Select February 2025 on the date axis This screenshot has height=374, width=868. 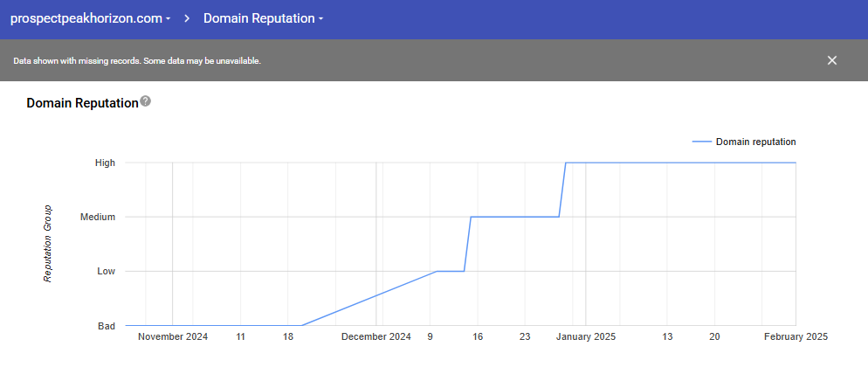[x=795, y=336]
